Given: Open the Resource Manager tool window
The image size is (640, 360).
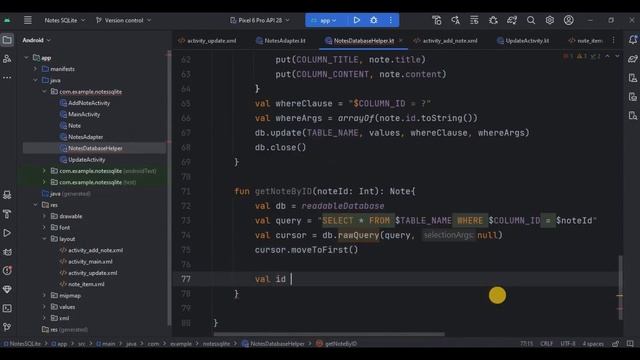Looking at the screenshot, I should [7, 59].
